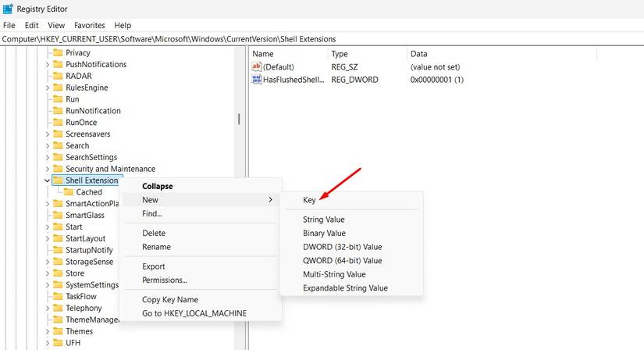Collapse the Shell Extensions key

click(x=48, y=180)
